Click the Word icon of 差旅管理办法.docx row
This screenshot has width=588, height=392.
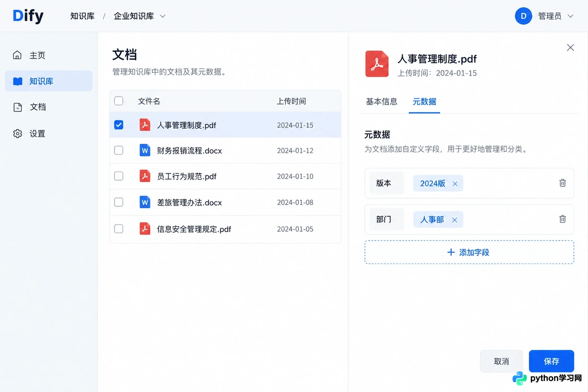(x=145, y=202)
